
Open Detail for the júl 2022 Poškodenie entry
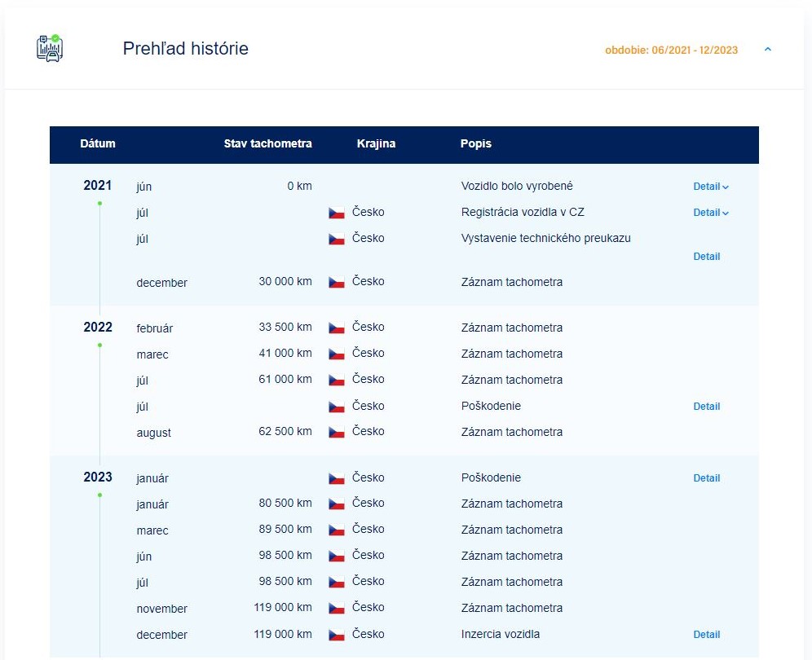(707, 407)
